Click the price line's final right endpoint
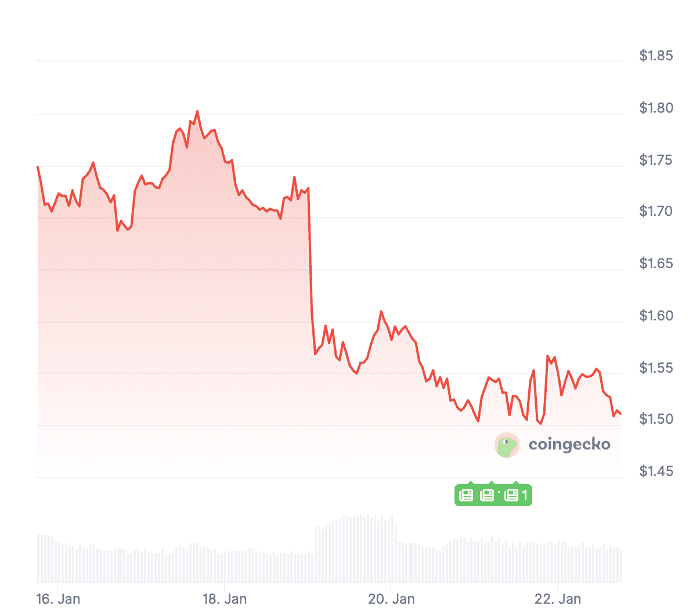 click(x=620, y=414)
